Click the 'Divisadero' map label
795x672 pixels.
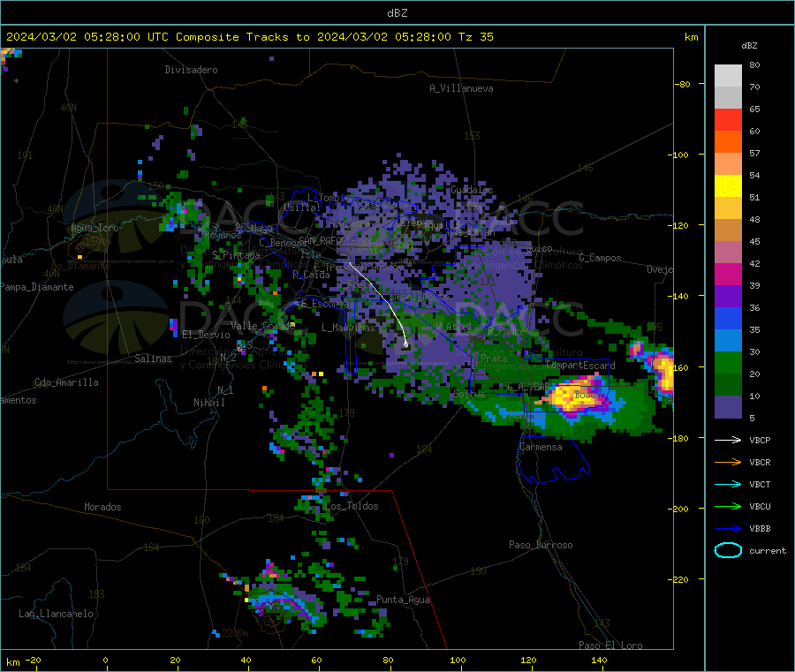(x=191, y=70)
